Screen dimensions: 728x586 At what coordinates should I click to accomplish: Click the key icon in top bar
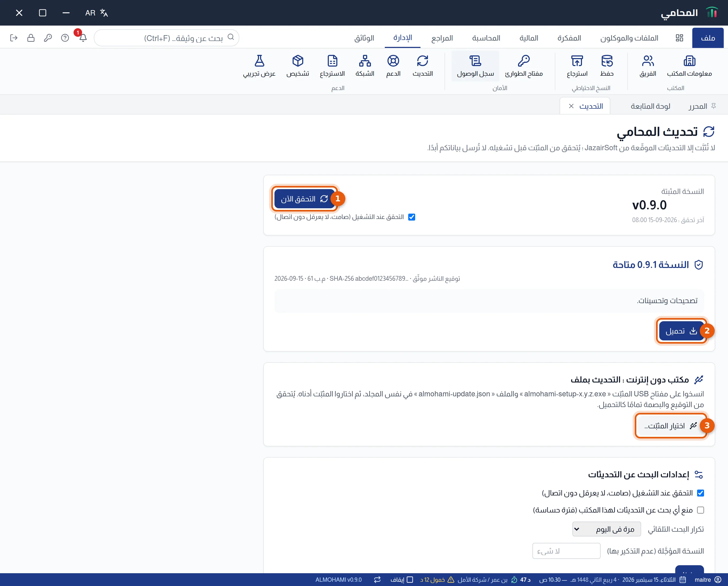48,38
